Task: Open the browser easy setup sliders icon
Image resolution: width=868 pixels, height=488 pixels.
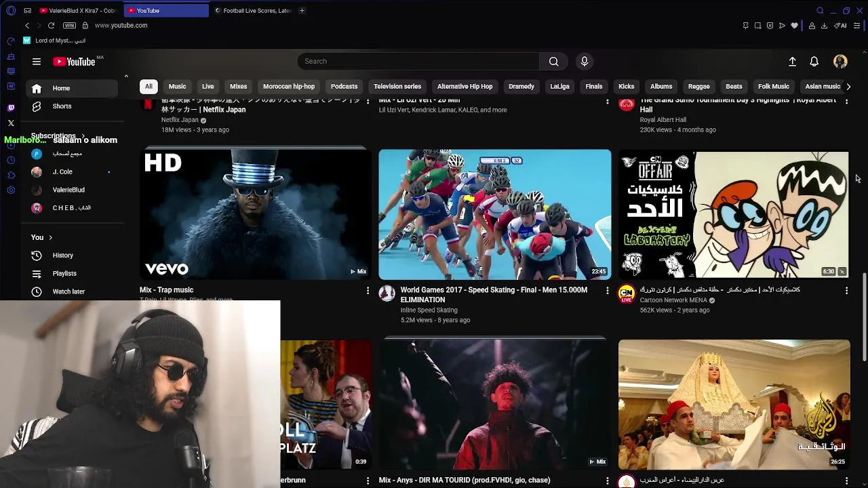Action: click(x=857, y=26)
